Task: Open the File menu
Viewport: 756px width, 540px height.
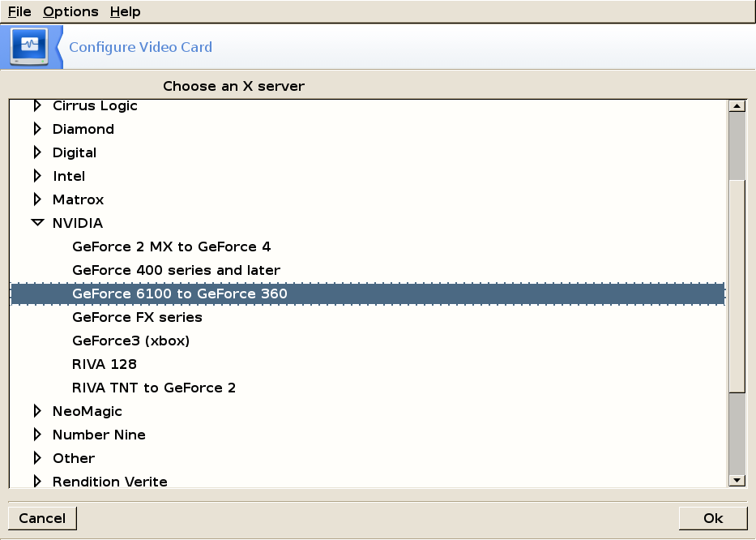Action: [19, 11]
